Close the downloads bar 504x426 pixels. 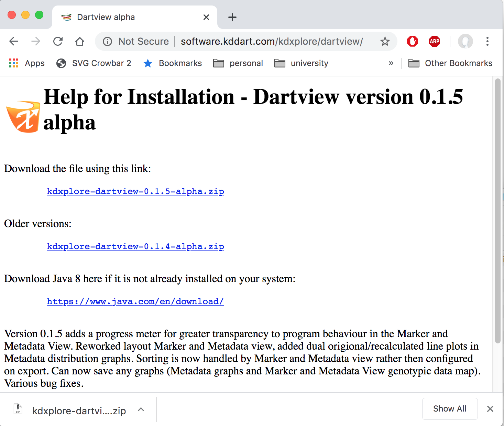(x=490, y=409)
